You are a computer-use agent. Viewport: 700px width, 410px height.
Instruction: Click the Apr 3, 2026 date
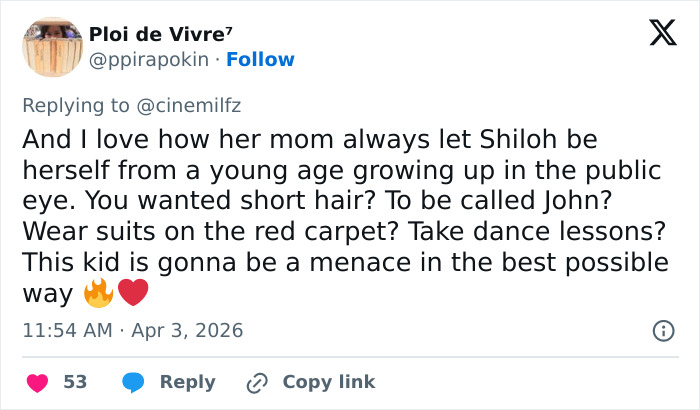[187, 330]
